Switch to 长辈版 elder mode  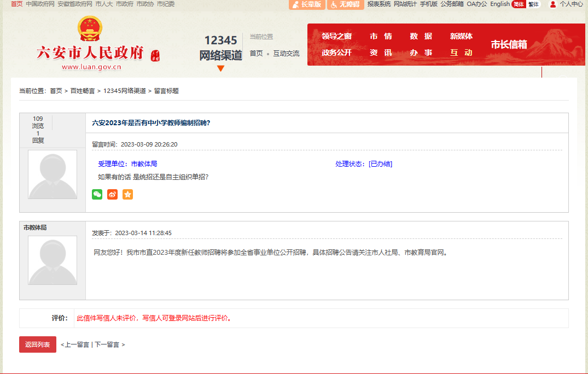307,4
